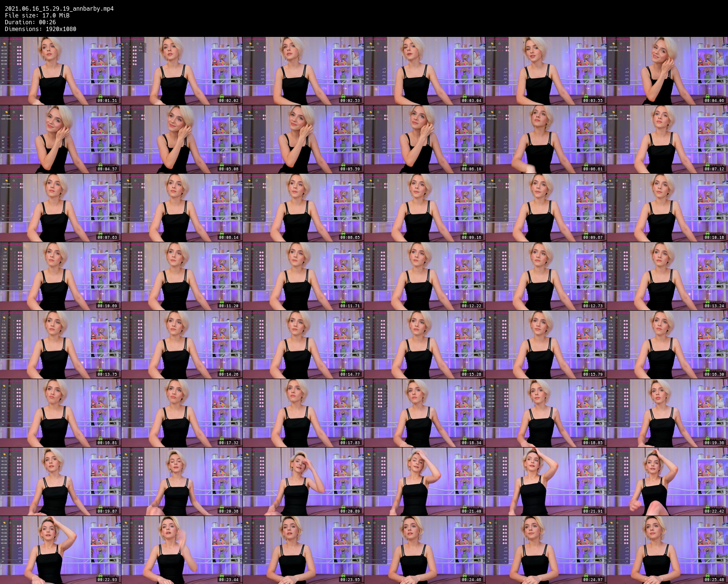Open the frame stamped 00:07.12
The image size is (728, 584).
tap(667, 139)
